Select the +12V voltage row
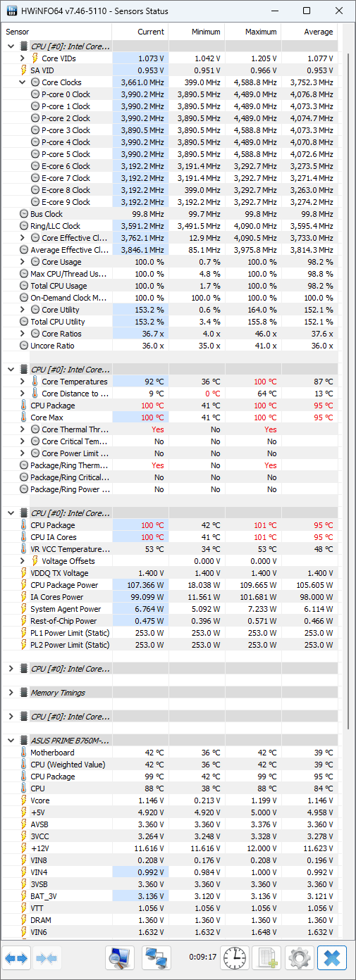The image size is (356, 980). [170, 848]
